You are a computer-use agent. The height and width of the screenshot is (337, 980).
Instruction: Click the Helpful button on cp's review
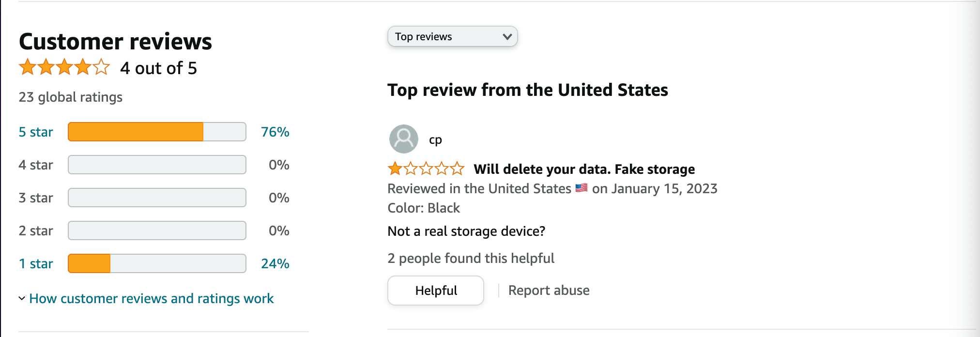pos(435,290)
